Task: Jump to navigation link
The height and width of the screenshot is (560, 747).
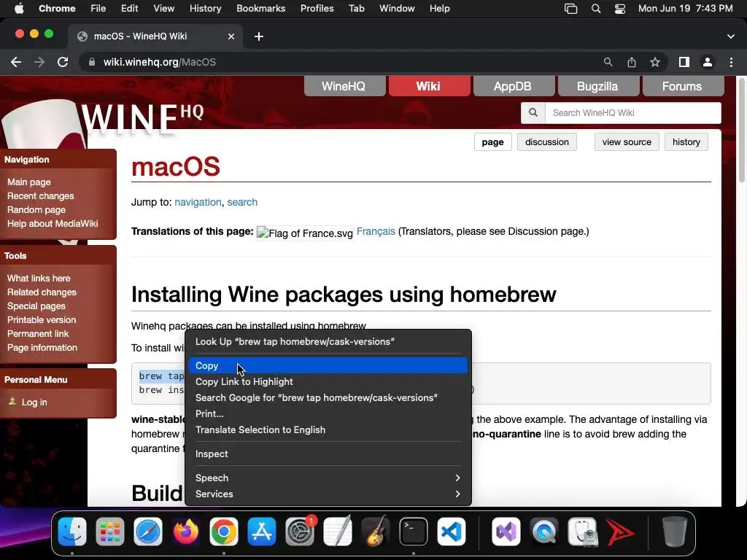Action: [x=198, y=202]
